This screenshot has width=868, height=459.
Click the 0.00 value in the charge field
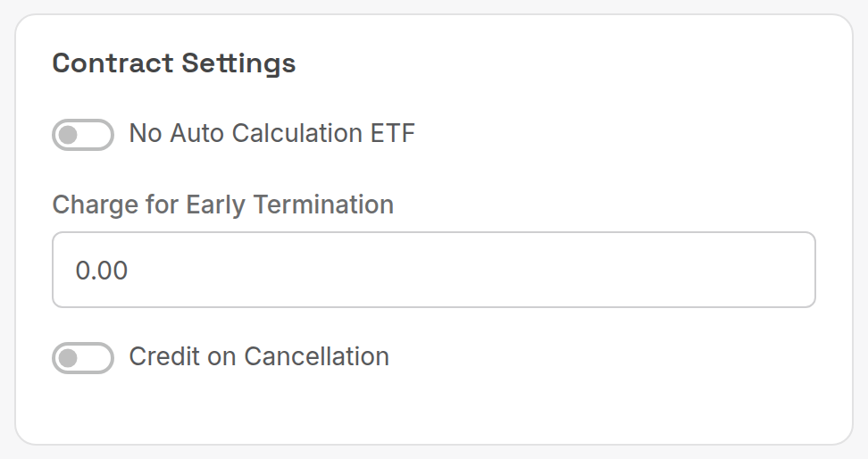pos(102,271)
